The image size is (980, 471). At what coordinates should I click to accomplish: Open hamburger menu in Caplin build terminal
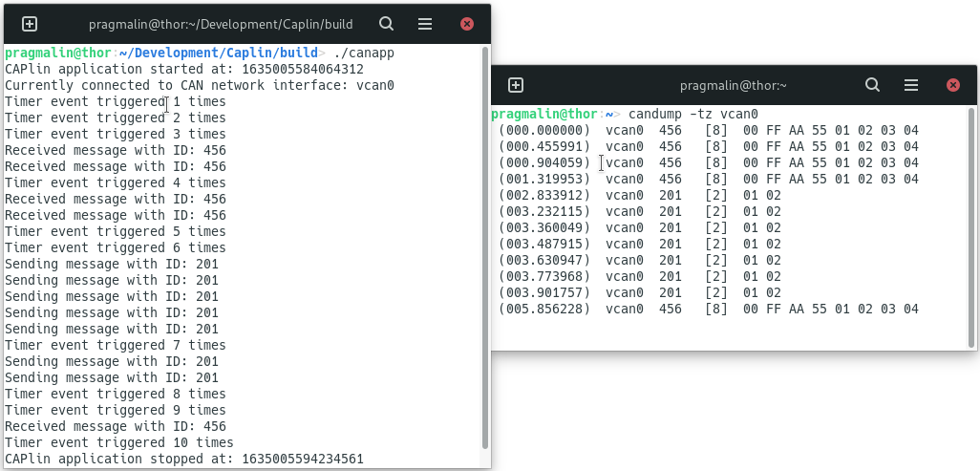[x=425, y=25]
